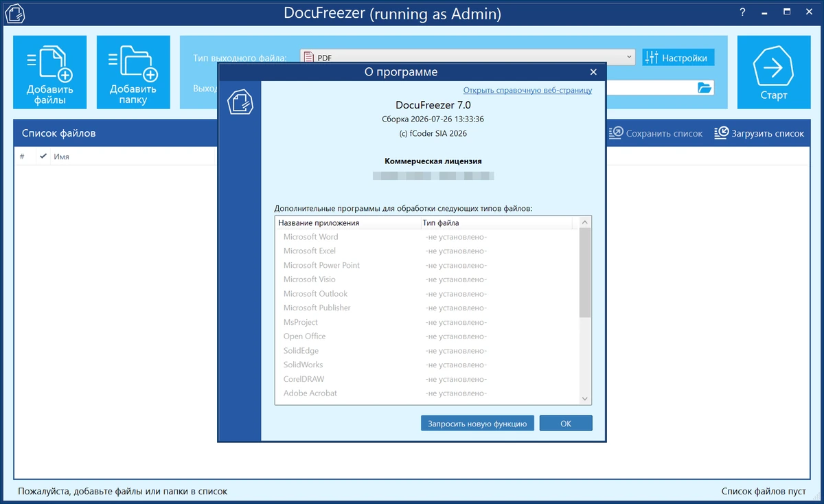Click the Загрузить список load icon
824x504 pixels.
click(x=721, y=133)
